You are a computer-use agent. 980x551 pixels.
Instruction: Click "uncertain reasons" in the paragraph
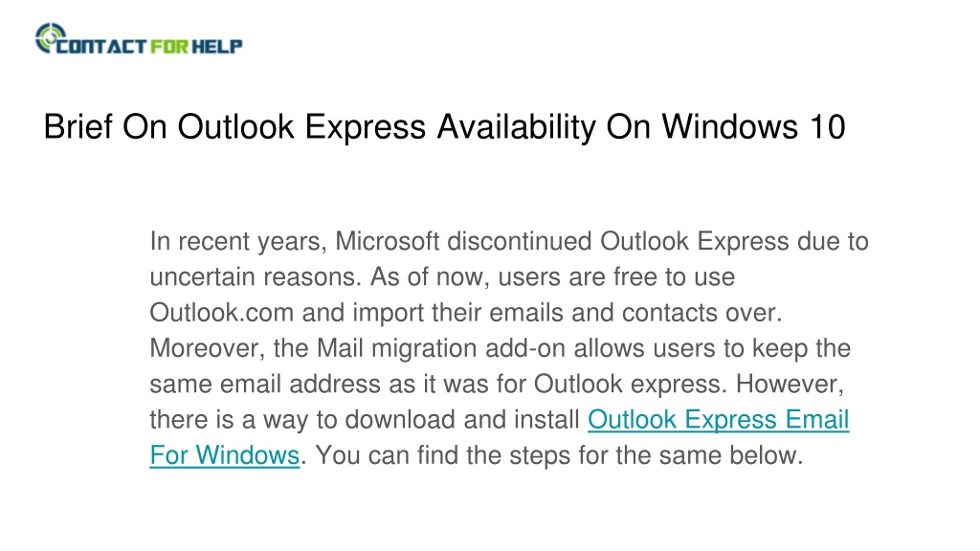254,276
